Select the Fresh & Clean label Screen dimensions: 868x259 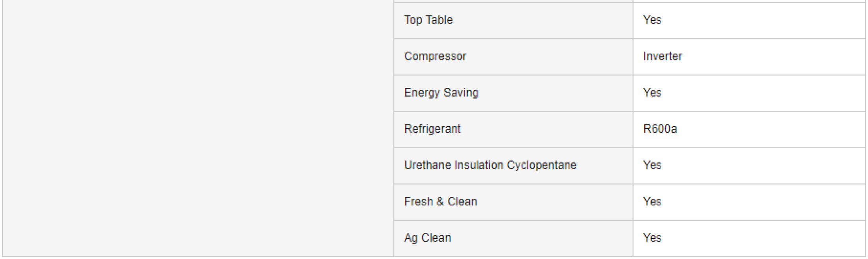[440, 201]
